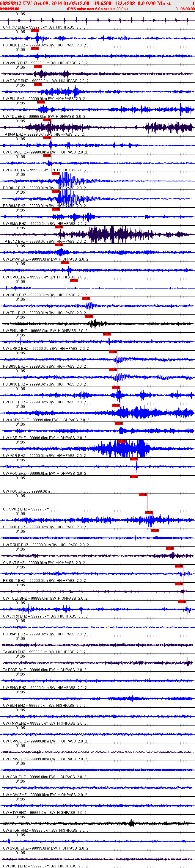Select the 'UW.STOR HHZ' station label
The height and width of the screenshot is (868, 195).
tap(15, 831)
